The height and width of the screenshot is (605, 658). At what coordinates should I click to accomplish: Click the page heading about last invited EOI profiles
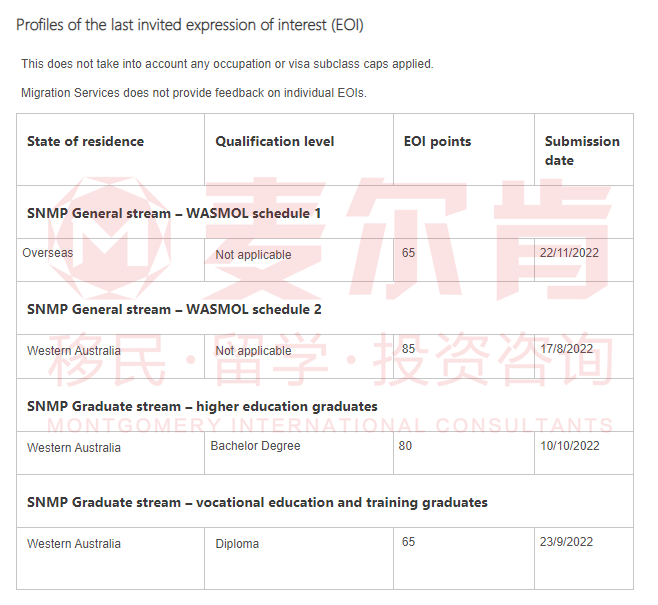point(190,25)
